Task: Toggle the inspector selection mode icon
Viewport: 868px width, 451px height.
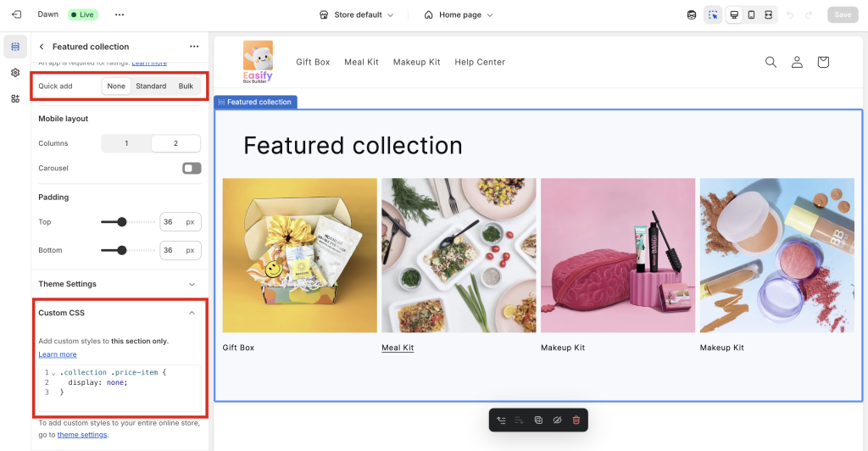Action: [x=713, y=15]
